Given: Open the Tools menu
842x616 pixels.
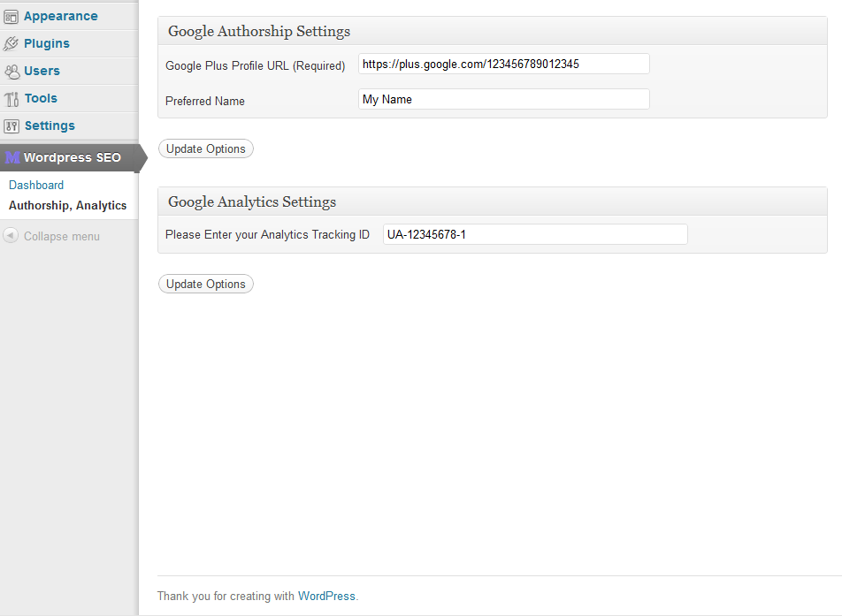Looking at the screenshot, I should coord(41,98).
